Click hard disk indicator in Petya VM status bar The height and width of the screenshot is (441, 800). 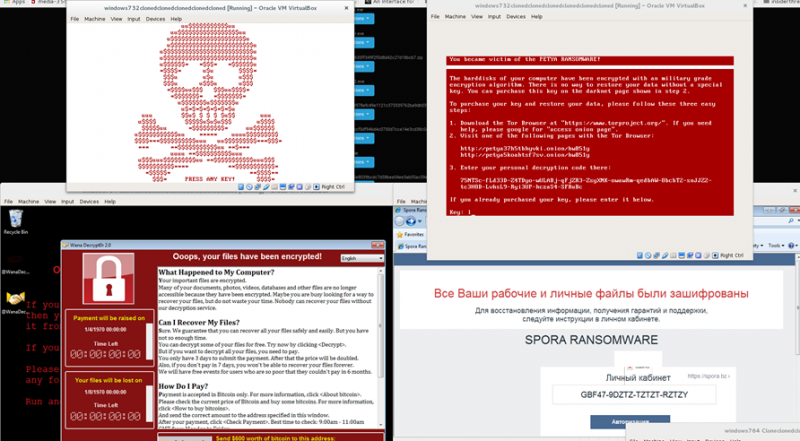click(640, 255)
